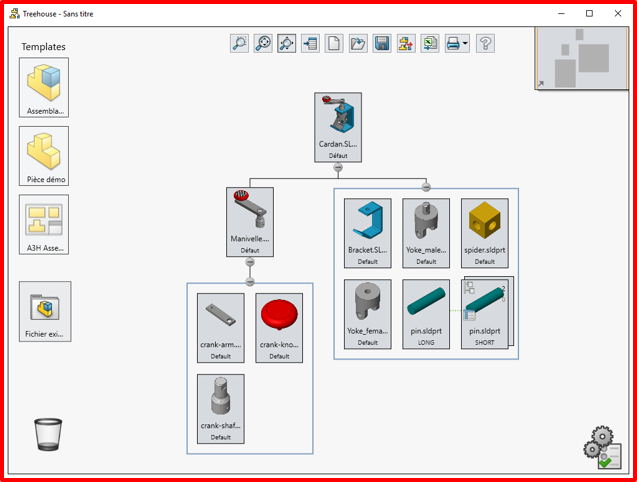Select the crank-shaf... part node
Image resolution: width=637 pixels, height=482 pixels.
221,409
